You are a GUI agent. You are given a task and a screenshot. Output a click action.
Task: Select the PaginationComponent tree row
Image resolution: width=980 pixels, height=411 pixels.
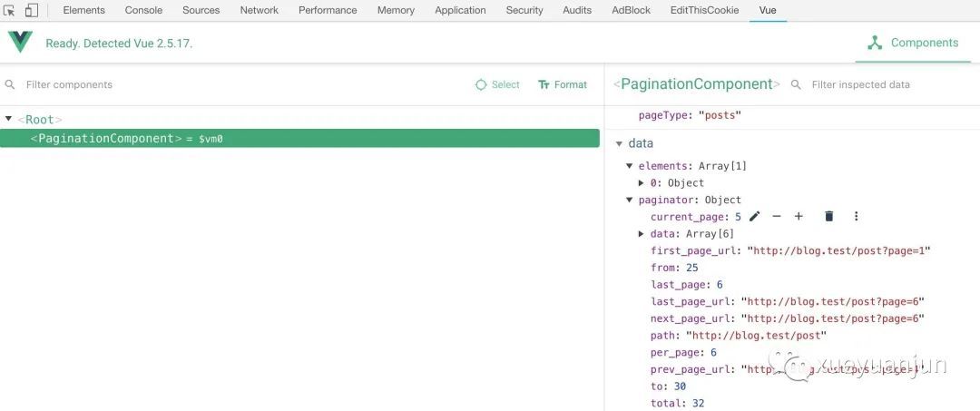pos(299,138)
